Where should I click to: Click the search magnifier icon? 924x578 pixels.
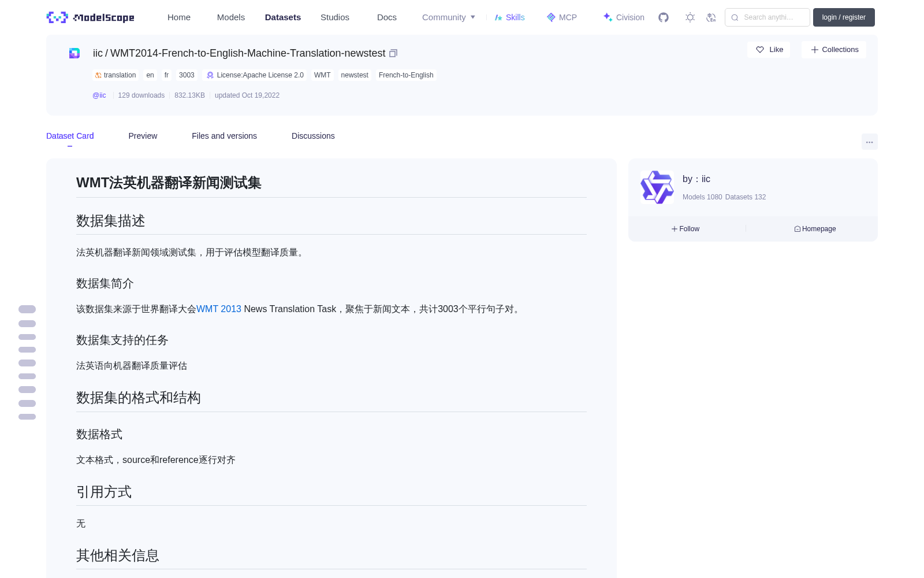click(x=735, y=17)
